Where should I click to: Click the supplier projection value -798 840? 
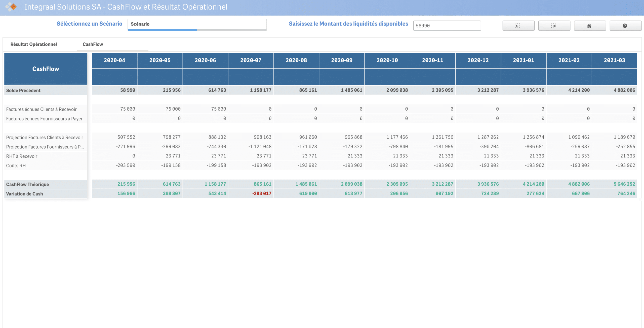tap(398, 147)
